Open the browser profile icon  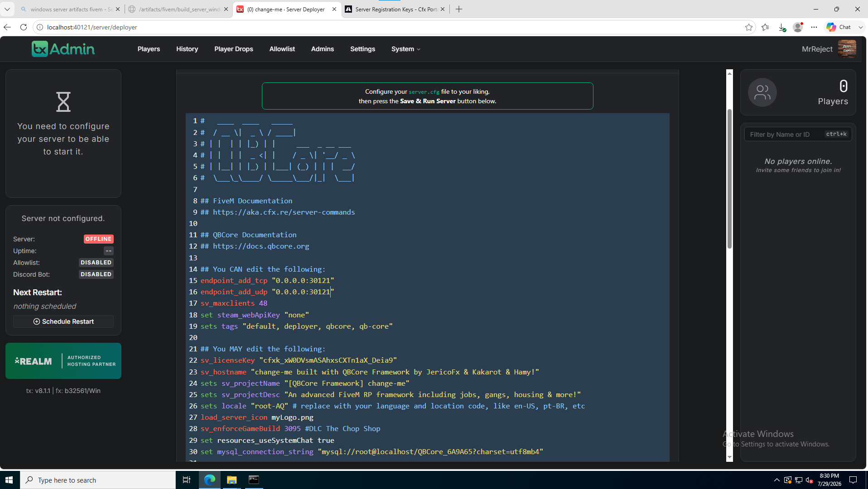(798, 27)
